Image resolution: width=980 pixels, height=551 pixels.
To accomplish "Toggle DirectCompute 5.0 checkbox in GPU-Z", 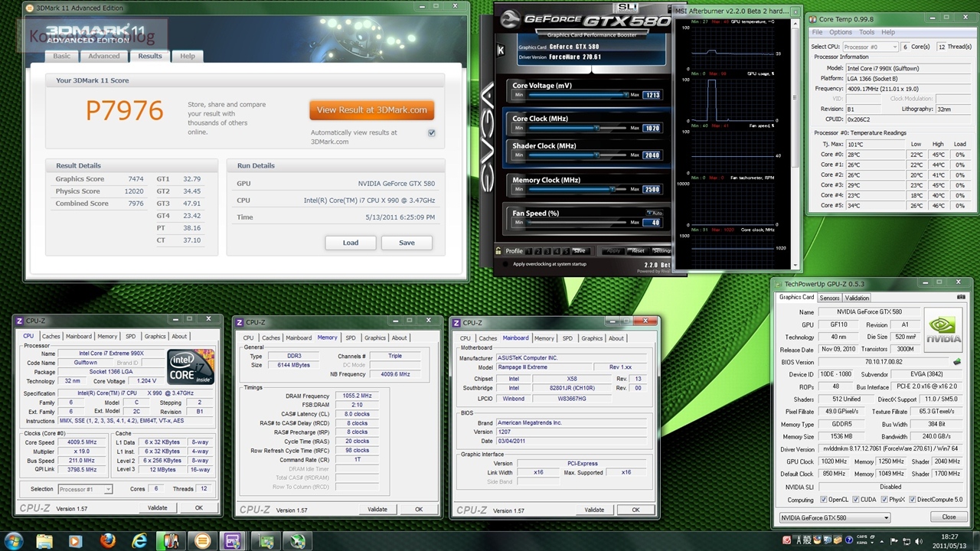I will 911,500.
